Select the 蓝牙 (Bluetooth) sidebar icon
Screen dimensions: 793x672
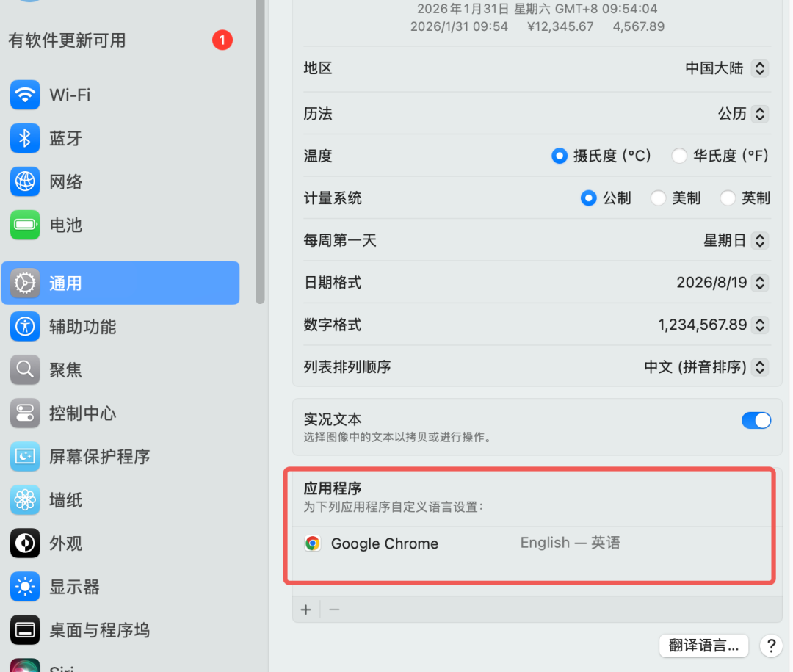pyautogui.click(x=66, y=138)
